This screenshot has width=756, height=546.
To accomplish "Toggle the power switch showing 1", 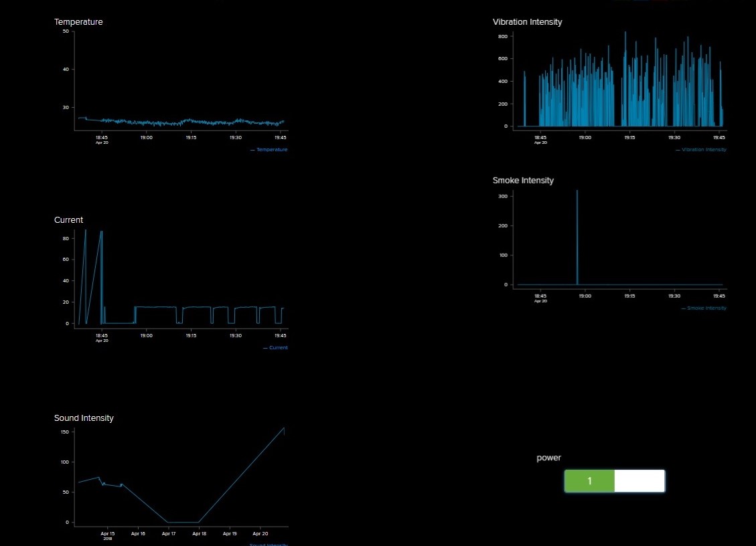I will click(x=614, y=481).
